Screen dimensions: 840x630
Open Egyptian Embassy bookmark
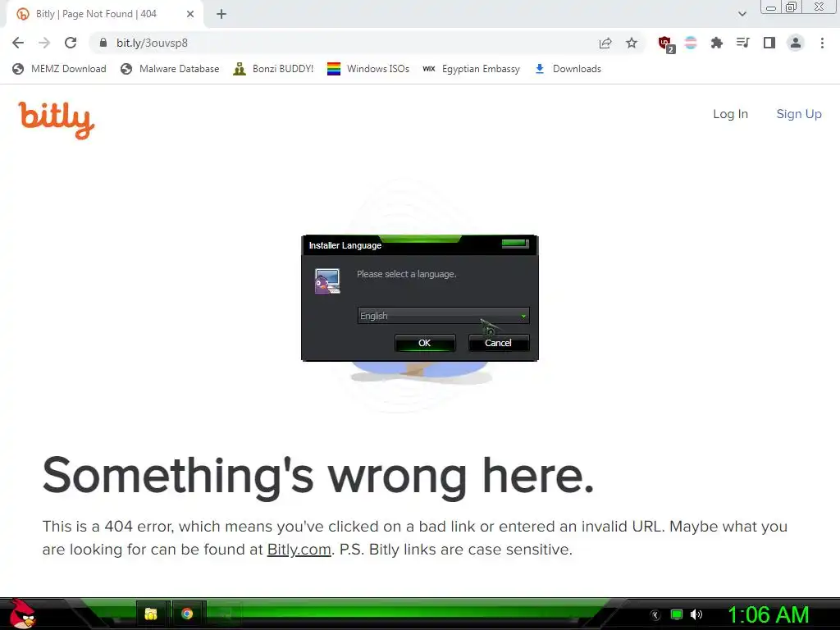[x=471, y=69]
